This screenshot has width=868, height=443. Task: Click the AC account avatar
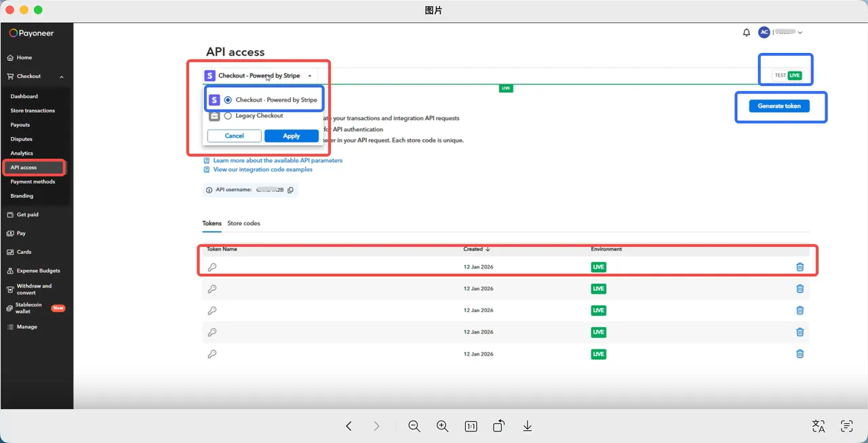764,33
